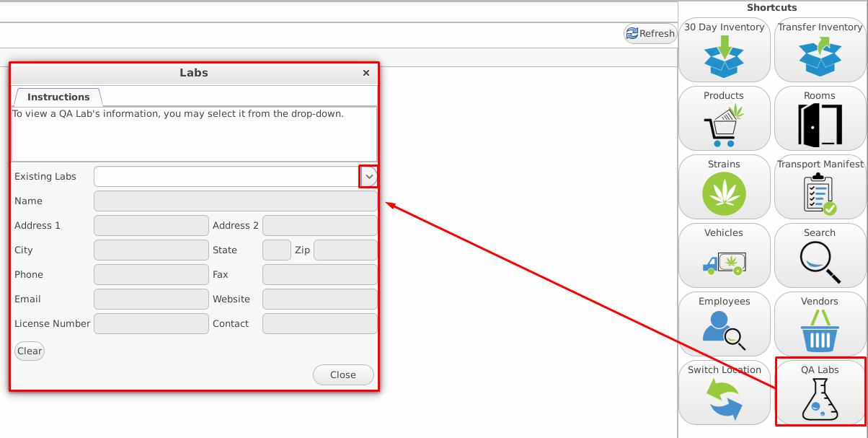Open the Search magnifier shortcut
The height and width of the screenshot is (438, 868).
pyautogui.click(x=820, y=255)
